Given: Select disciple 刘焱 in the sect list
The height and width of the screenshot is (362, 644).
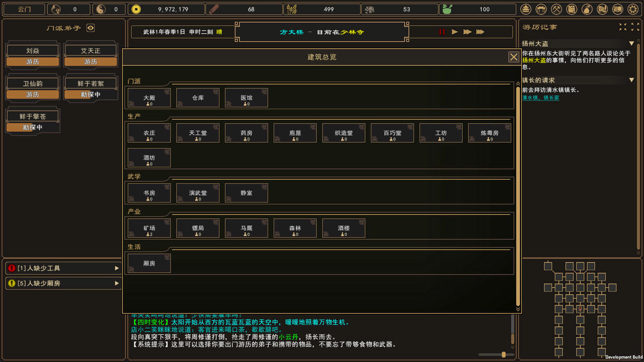Looking at the screenshot, I should [x=33, y=51].
